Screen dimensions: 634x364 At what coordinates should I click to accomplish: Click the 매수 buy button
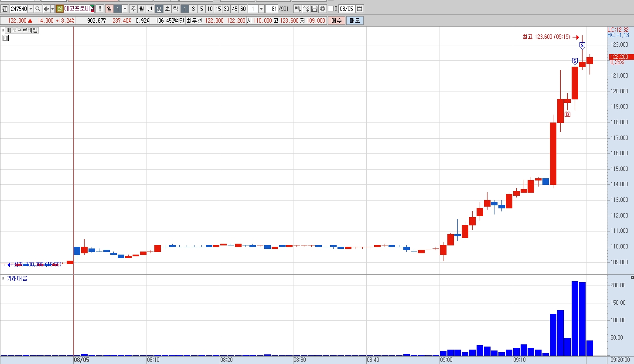[x=337, y=20]
